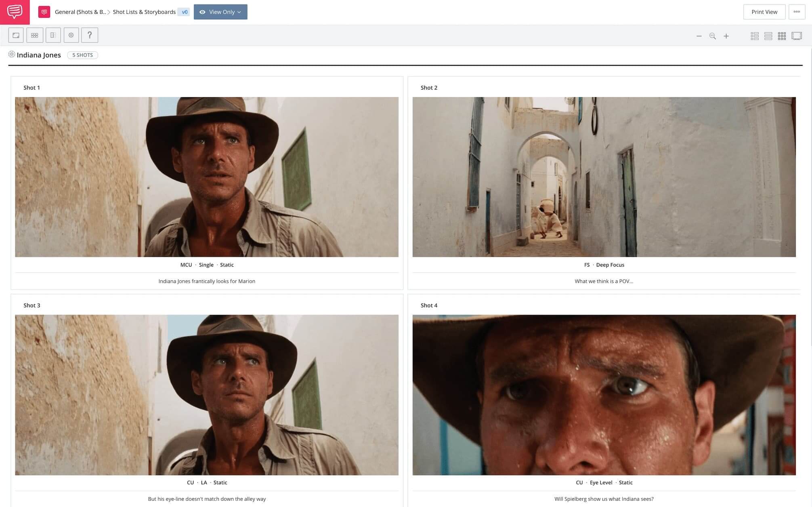Viewport: 812px width, 507px height.
Task: Switch to the filmstrip slideshow view
Action: click(x=797, y=36)
